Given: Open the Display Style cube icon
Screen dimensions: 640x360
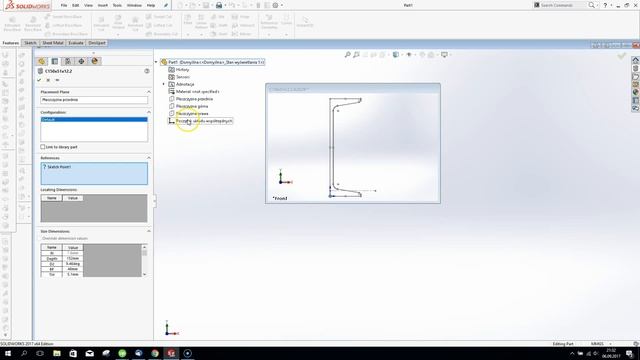Looking at the screenshot, I should [x=396, y=55].
